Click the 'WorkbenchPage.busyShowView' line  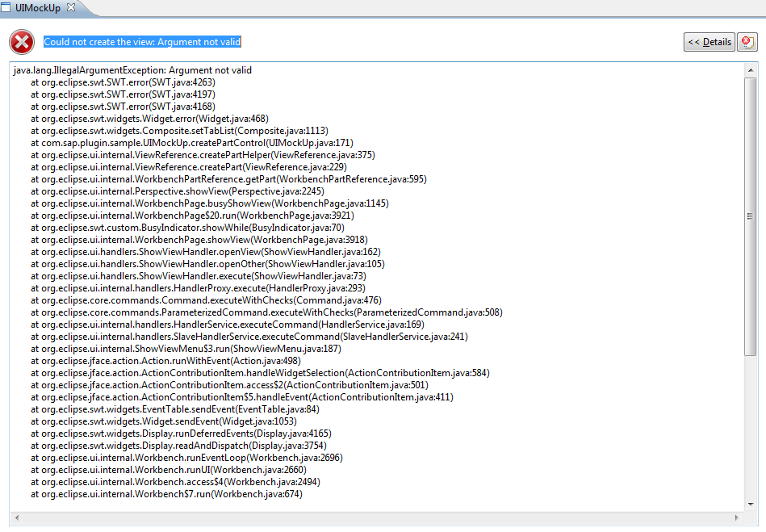click(x=210, y=203)
